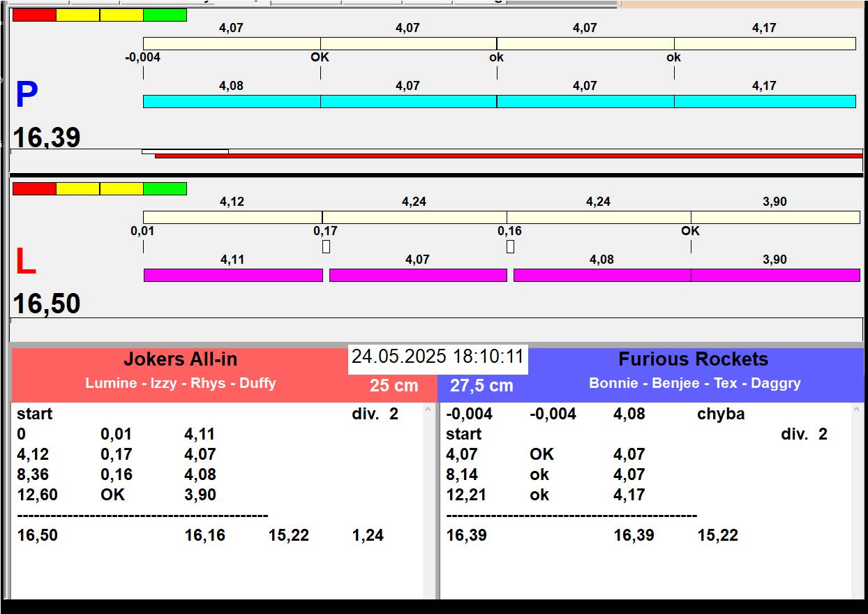
Task: Click the red start light in lane P
Action: pos(34,15)
